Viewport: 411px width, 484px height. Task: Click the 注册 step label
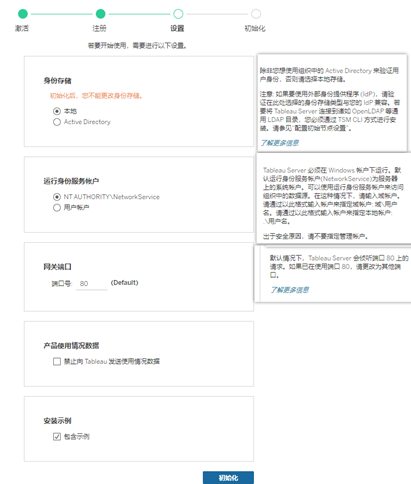click(99, 28)
